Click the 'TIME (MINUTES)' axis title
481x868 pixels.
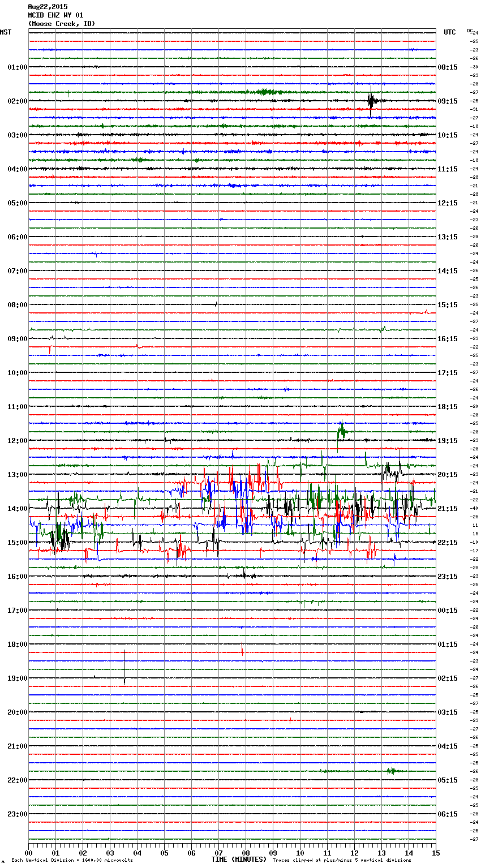point(239,860)
